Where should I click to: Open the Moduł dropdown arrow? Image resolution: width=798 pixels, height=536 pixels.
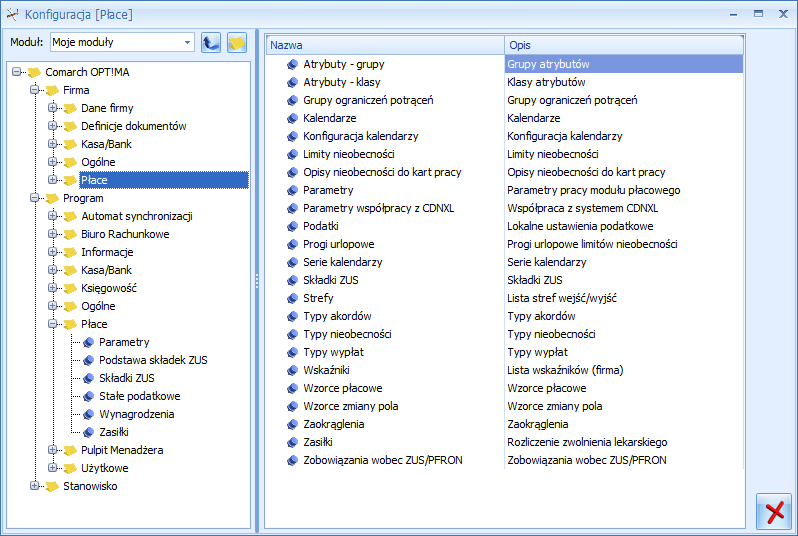[187, 42]
